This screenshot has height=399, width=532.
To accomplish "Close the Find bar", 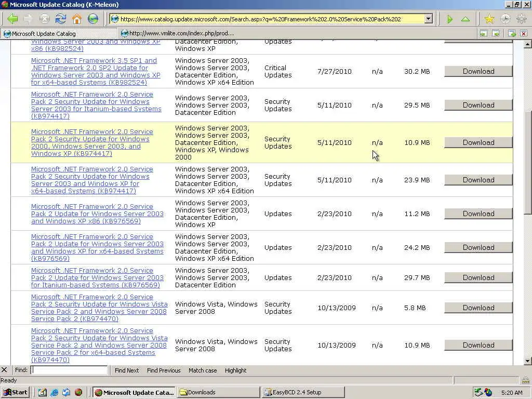I will point(4,370).
